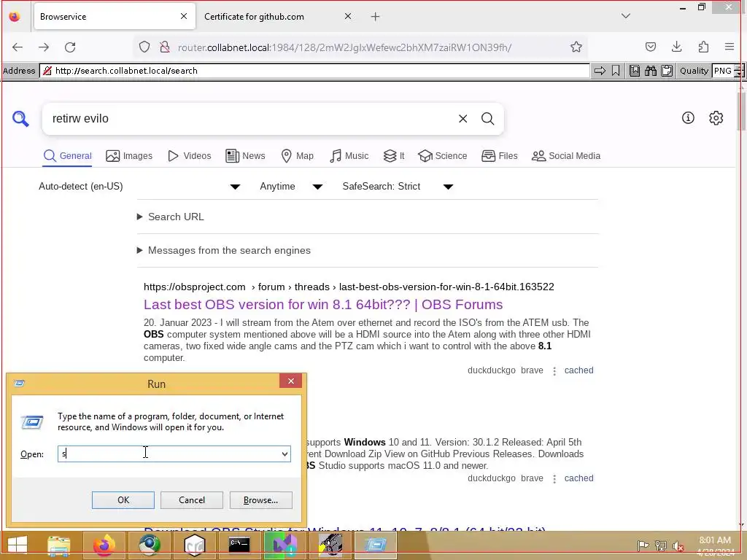Click the Run dialog Open text field

pos(169,454)
